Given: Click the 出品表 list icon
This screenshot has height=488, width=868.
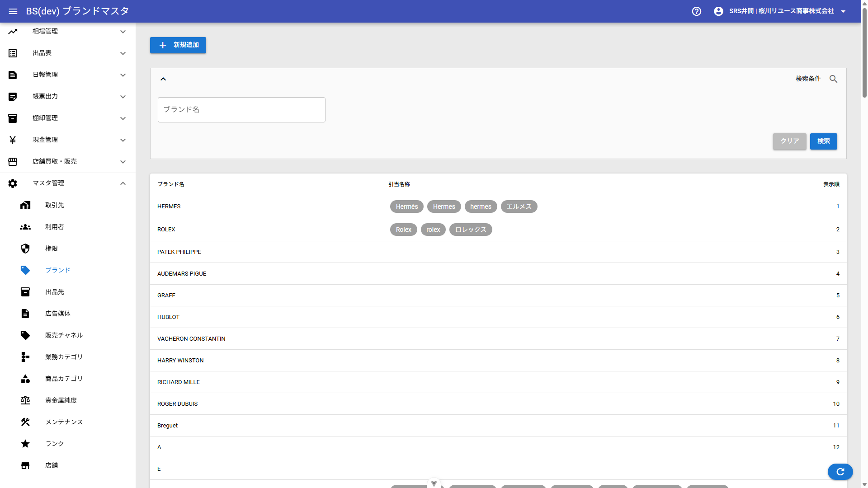Looking at the screenshot, I should pyautogui.click(x=13, y=53).
